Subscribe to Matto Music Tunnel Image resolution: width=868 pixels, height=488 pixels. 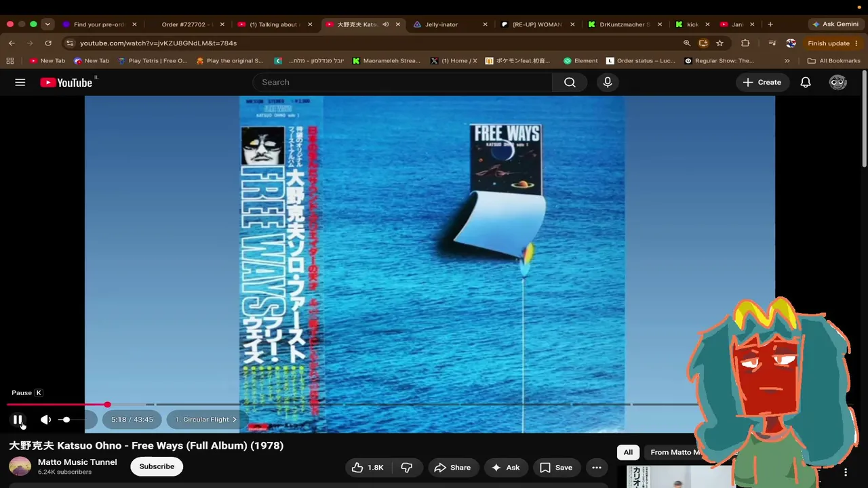click(x=157, y=466)
